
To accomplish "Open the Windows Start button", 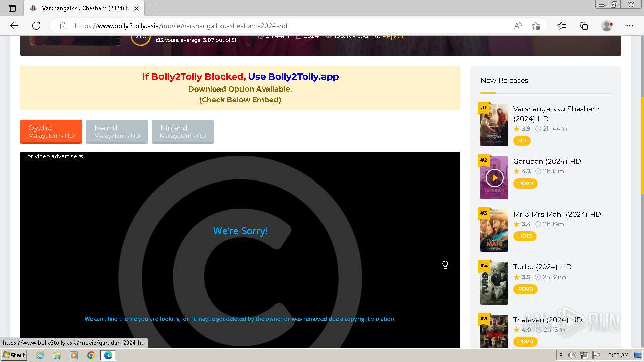I will [x=14, y=355].
